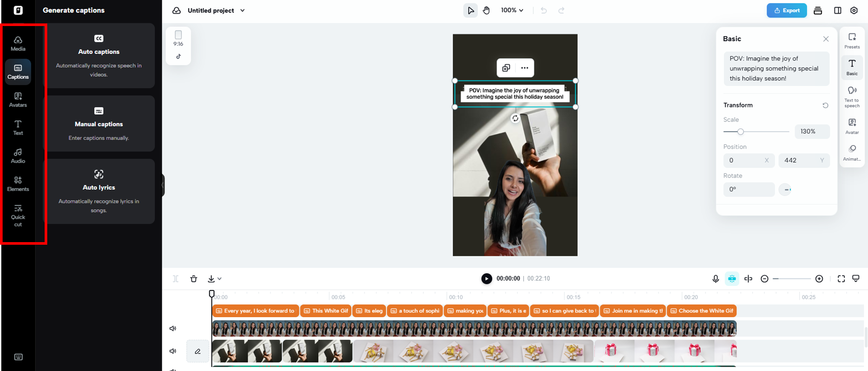Viewport: 868px width, 371px height.
Task: Zoom out the timeline with minus icon
Action: [764, 279]
